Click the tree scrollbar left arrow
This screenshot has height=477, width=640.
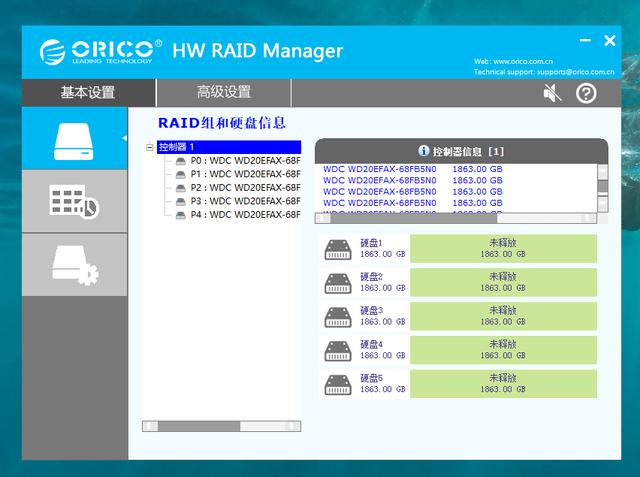[150, 426]
